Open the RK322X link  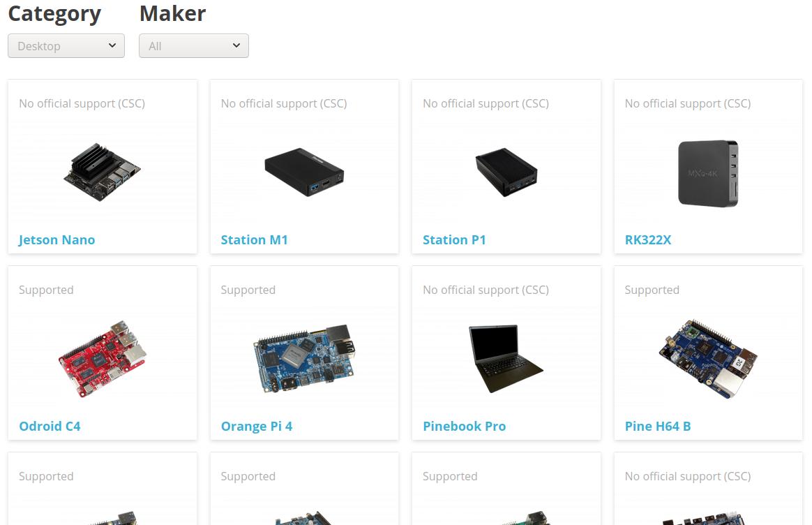(648, 240)
